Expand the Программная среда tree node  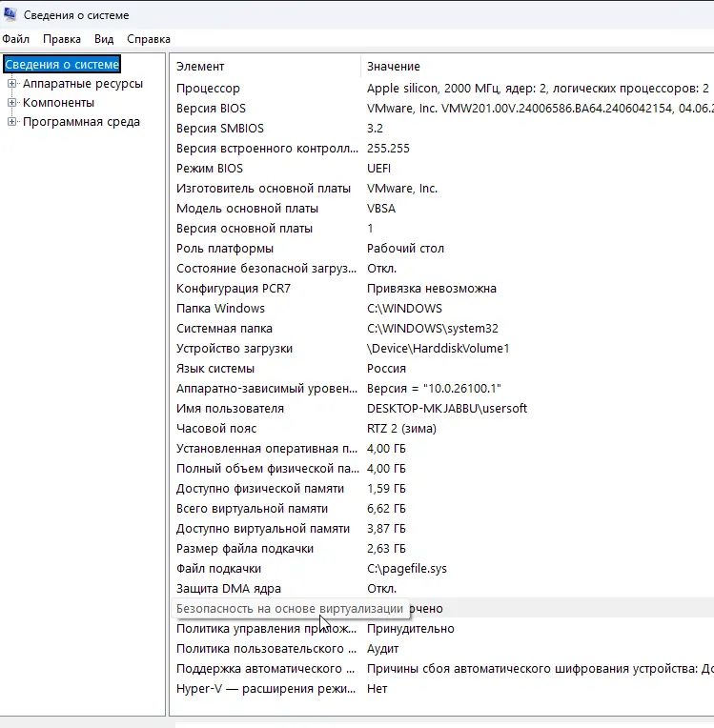[12, 122]
